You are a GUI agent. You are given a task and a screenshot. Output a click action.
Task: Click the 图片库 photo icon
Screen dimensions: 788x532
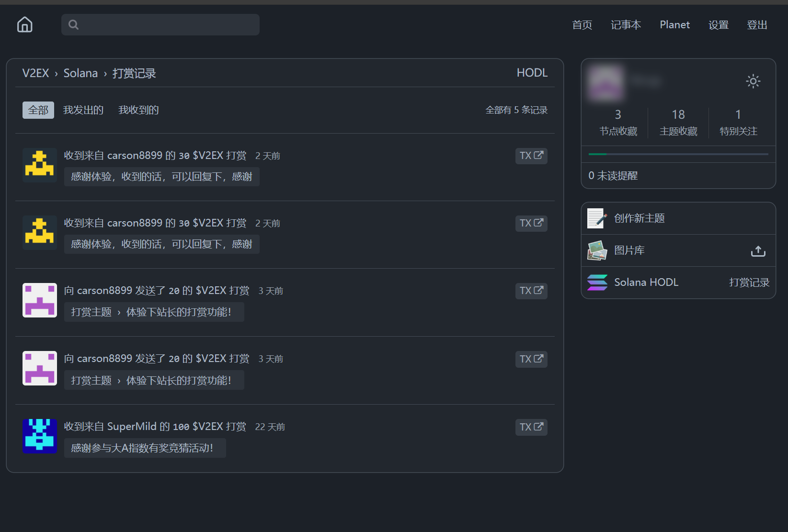coord(597,250)
